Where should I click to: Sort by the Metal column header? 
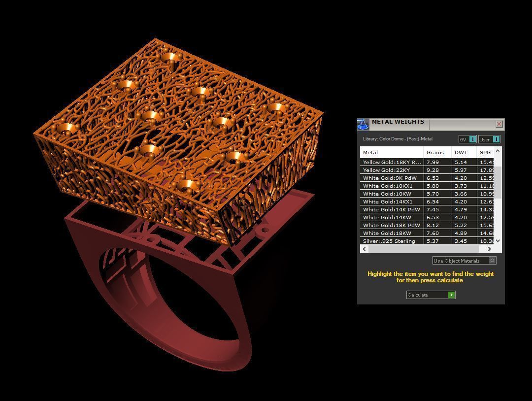tap(392, 152)
